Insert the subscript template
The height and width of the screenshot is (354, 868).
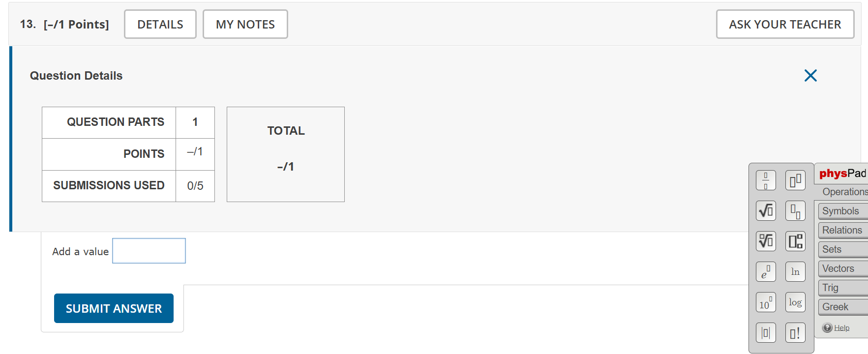795,211
